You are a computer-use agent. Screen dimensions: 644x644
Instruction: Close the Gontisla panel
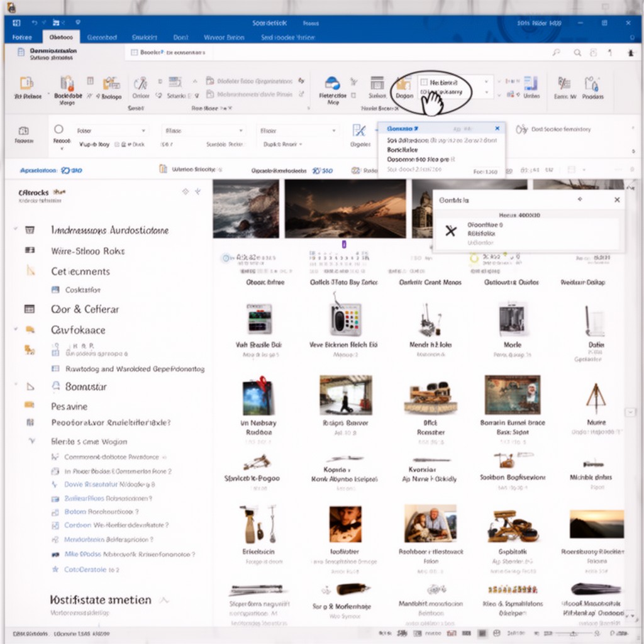tap(616, 199)
